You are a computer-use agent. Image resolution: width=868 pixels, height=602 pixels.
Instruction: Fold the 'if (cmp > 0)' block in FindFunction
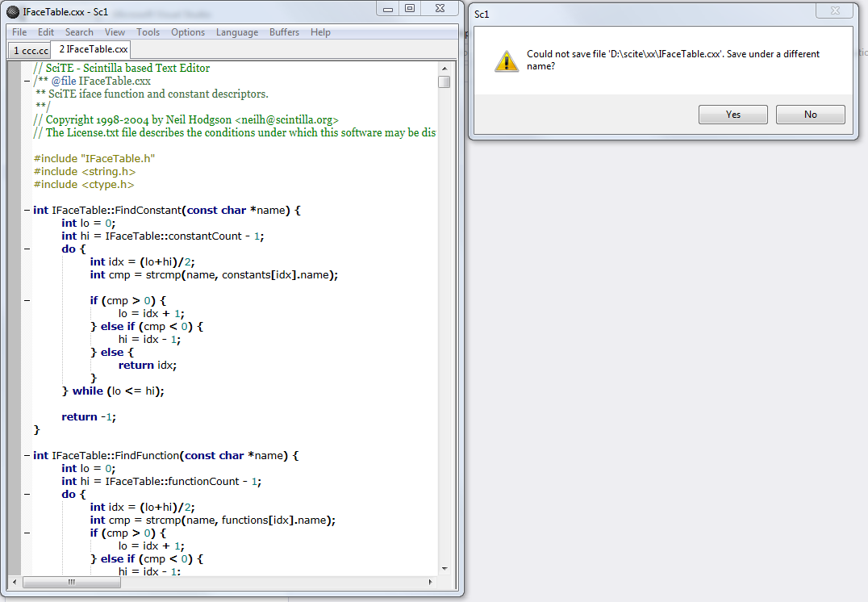pos(27,533)
